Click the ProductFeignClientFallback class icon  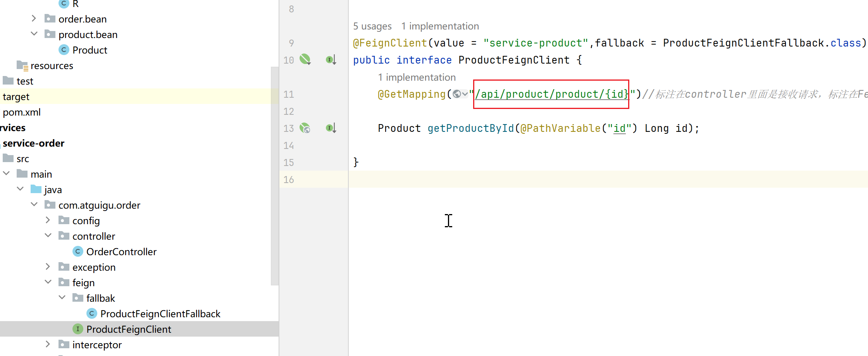pos(92,313)
